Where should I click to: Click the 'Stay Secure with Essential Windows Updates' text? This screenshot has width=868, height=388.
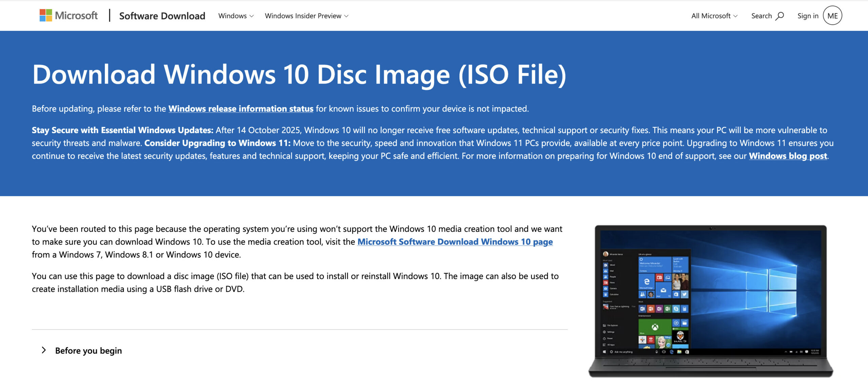click(x=123, y=130)
